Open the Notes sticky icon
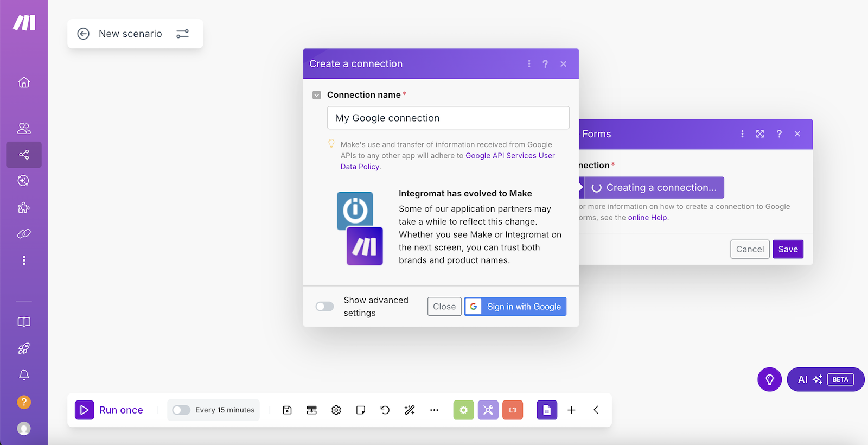868x445 pixels. coord(361,410)
